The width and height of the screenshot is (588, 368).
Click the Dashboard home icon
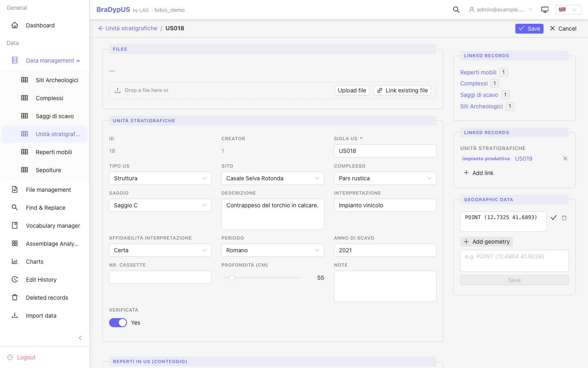click(15, 25)
